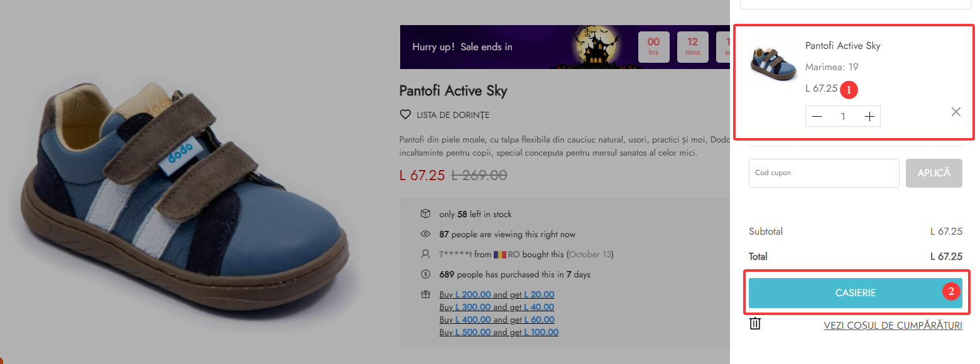Image resolution: width=980 pixels, height=364 pixels.
Task: Click the heart wishlist icon
Action: (405, 115)
